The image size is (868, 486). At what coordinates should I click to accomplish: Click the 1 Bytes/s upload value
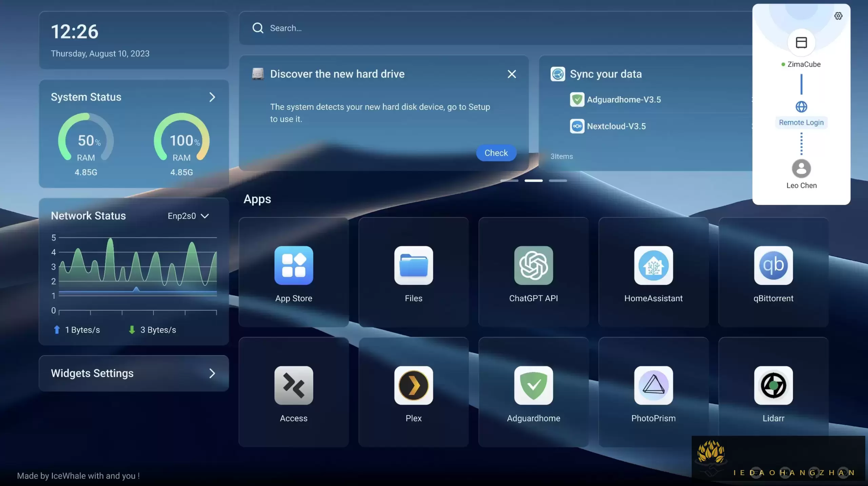pyautogui.click(x=82, y=330)
